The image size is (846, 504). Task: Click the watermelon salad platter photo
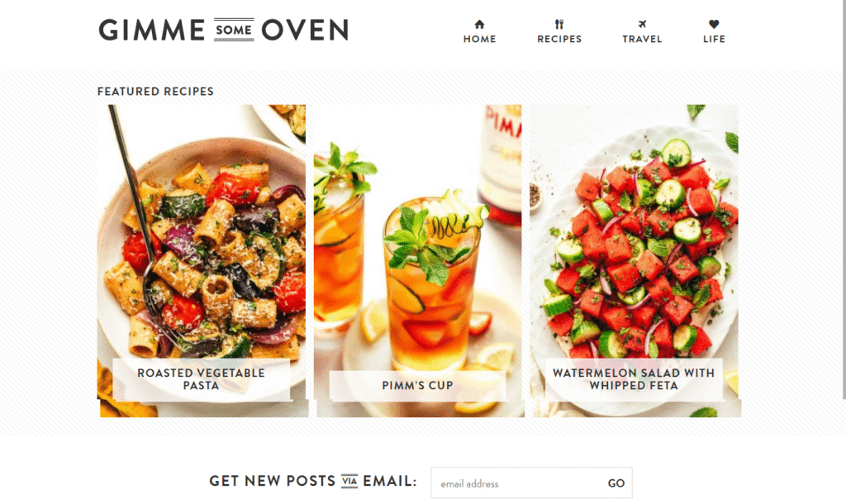pos(634,232)
